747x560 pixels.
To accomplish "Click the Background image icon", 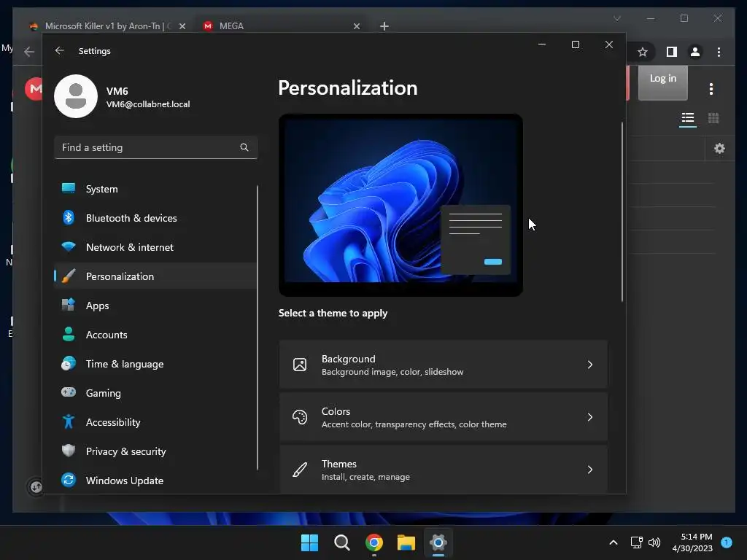I will 300,365.
